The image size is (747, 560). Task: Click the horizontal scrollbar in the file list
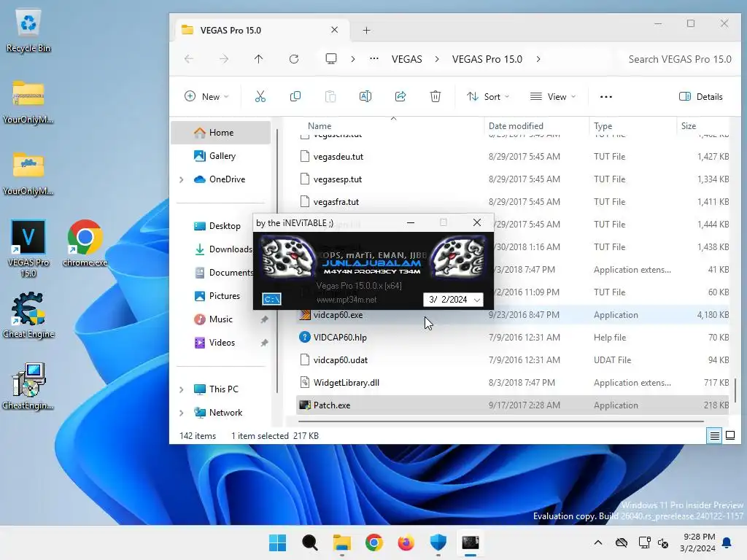click(x=500, y=421)
